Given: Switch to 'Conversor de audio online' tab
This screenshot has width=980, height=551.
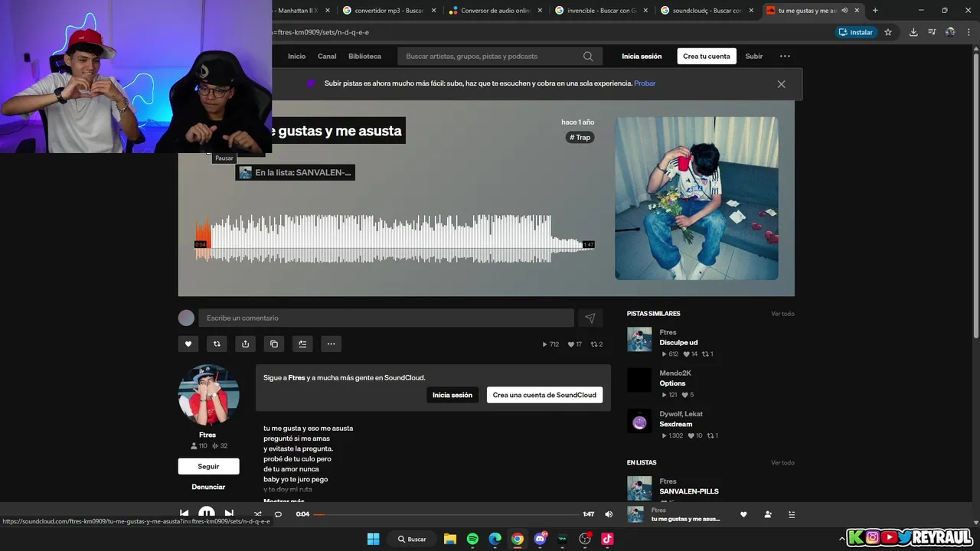Looking at the screenshot, I should 494,10.
